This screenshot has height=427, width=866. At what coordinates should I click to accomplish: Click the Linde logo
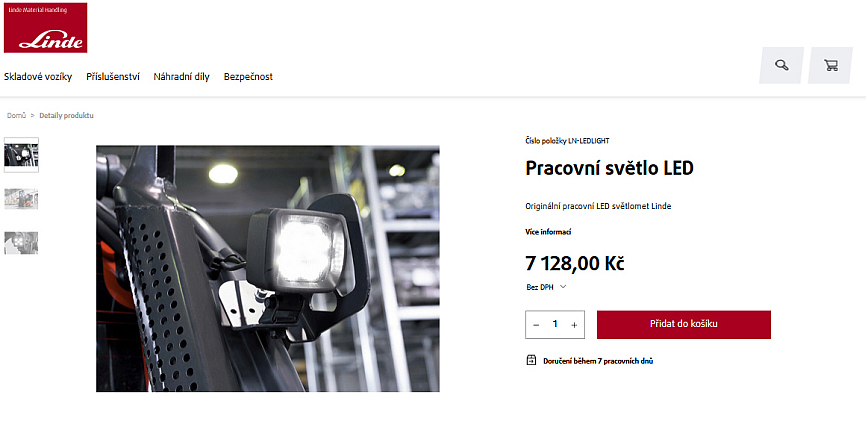(x=45, y=28)
